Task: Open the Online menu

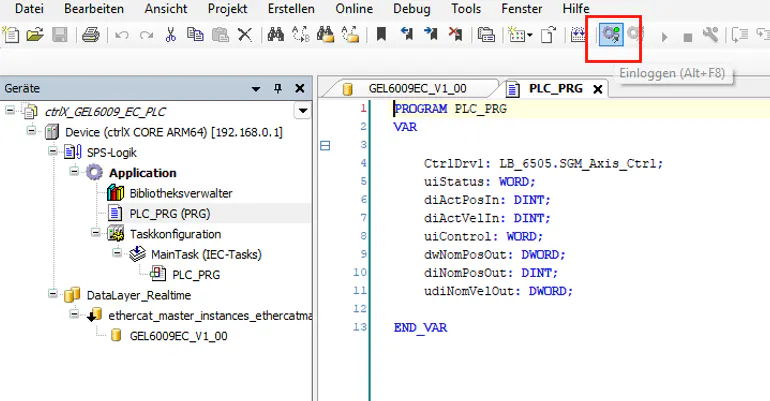Action: point(354,8)
